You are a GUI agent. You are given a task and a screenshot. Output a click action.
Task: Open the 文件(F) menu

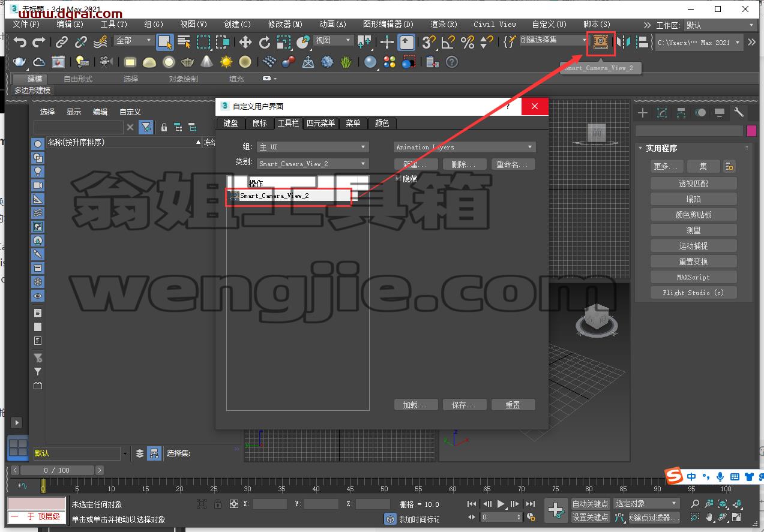[26, 25]
